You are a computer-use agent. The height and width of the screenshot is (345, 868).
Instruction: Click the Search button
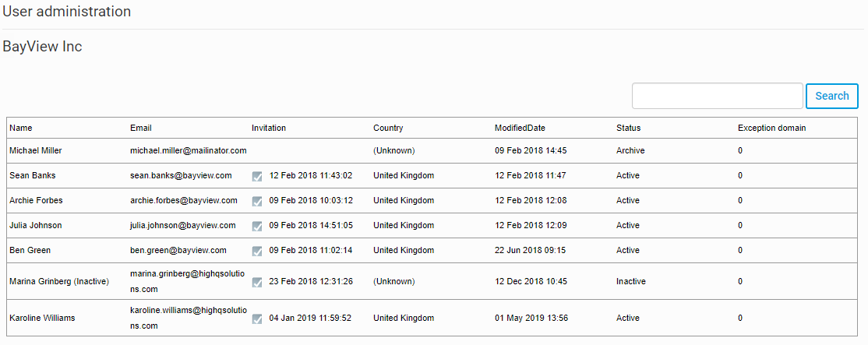tap(831, 96)
